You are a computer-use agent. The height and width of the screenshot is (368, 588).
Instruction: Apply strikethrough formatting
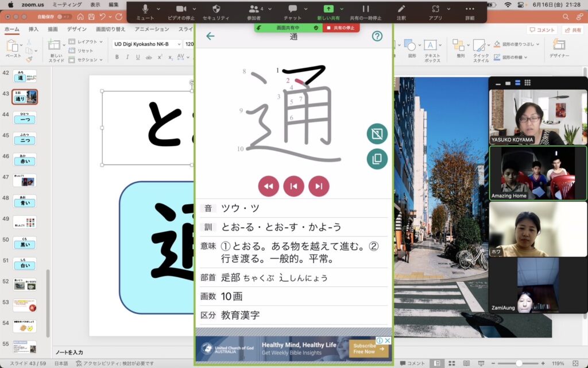(x=149, y=57)
